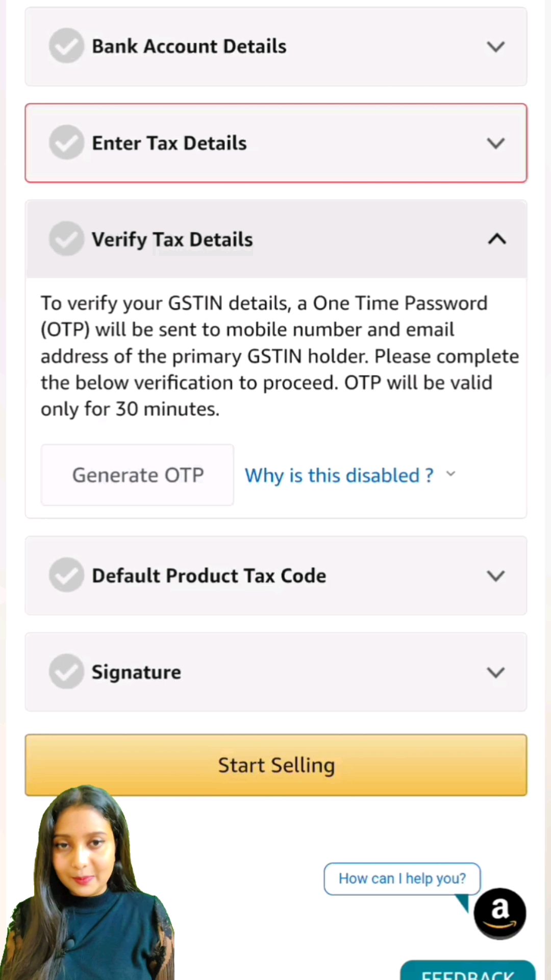This screenshot has width=551, height=980.
Task: Expand the Enter Tax Details chevron
Action: click(x=496, y=143)
